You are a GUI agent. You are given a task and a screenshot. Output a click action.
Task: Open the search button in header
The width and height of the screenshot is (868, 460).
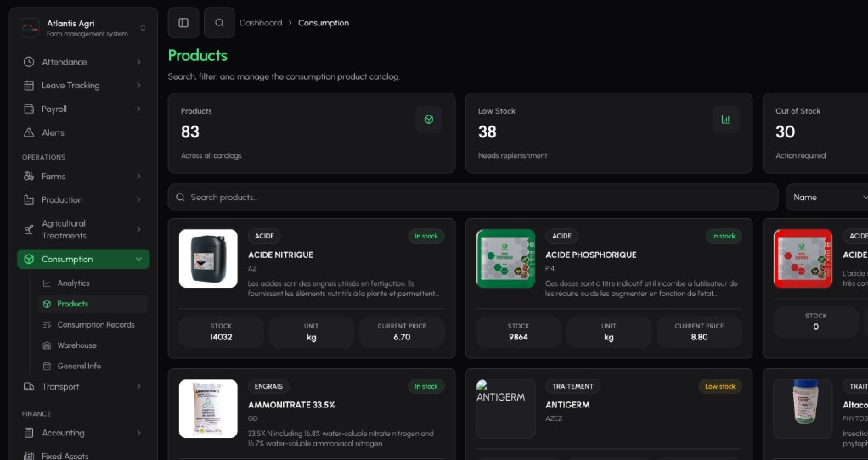219,23
